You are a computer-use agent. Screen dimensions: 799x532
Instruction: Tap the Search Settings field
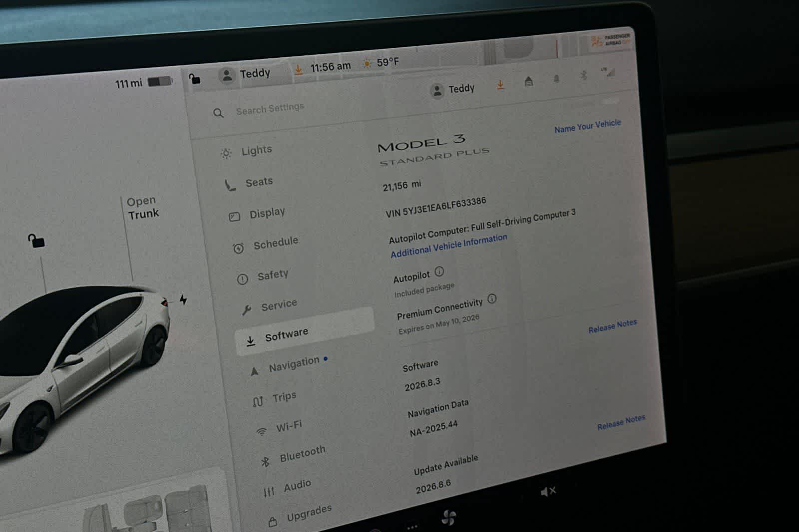click(270, 108)
